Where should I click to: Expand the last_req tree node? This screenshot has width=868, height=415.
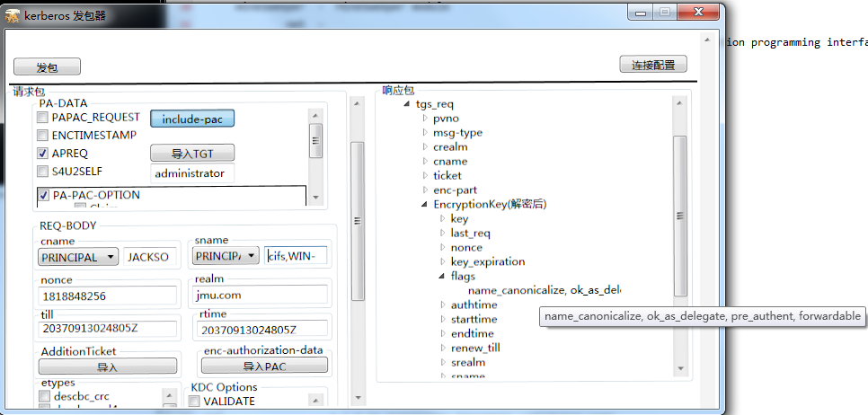coord(443,233)
